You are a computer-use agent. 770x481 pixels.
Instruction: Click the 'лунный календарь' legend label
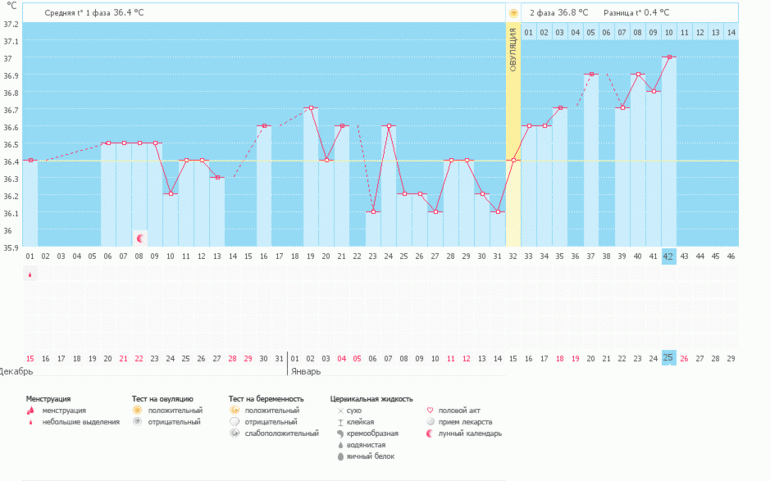pos(470,433)
